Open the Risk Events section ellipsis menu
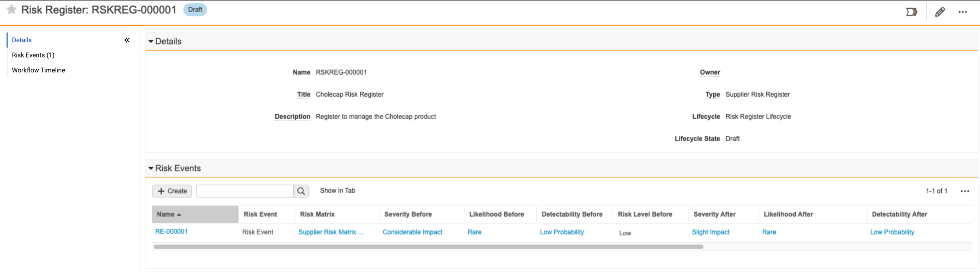This screenshot has height=272, width=980. click(x=965, y=191)
